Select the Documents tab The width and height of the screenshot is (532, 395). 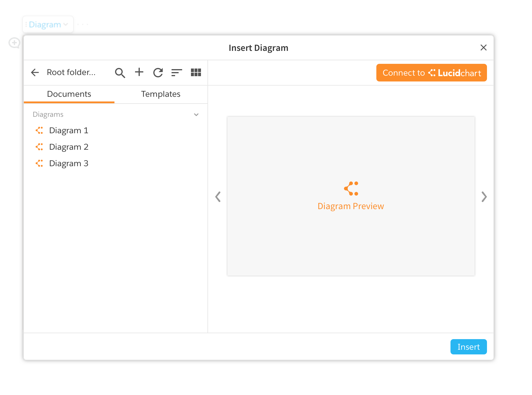[x=69, y=94]
